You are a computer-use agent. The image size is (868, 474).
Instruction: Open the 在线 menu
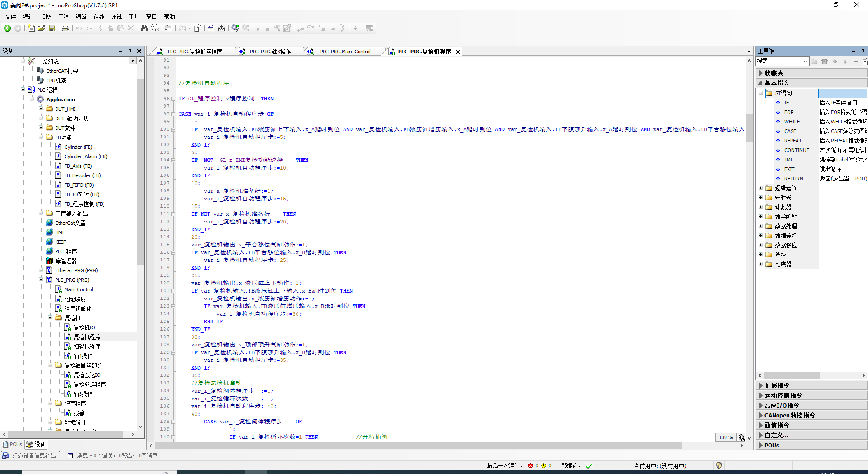pos(99,17)
